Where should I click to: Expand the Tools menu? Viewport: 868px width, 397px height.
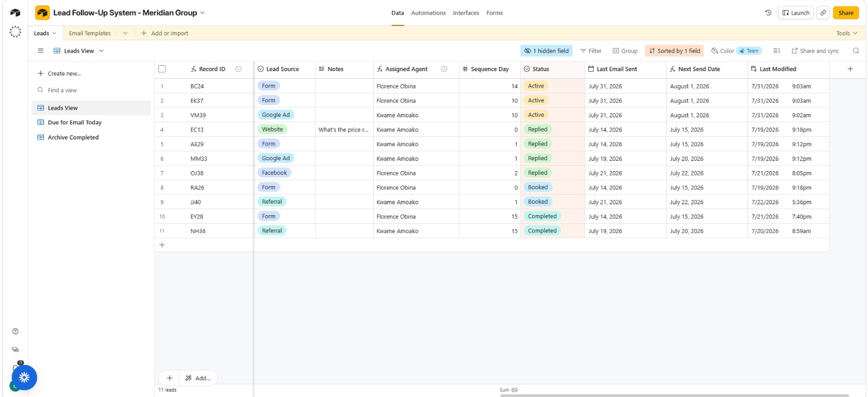click(847, 33)
